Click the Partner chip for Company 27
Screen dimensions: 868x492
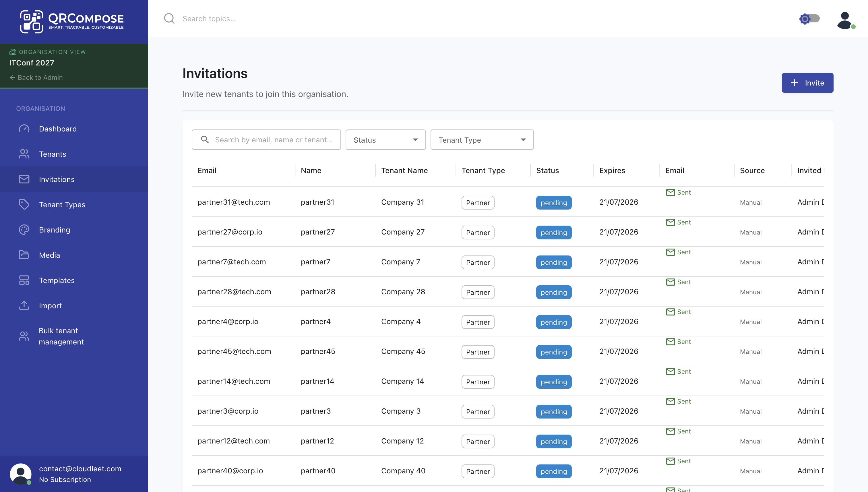click(478, 233)
